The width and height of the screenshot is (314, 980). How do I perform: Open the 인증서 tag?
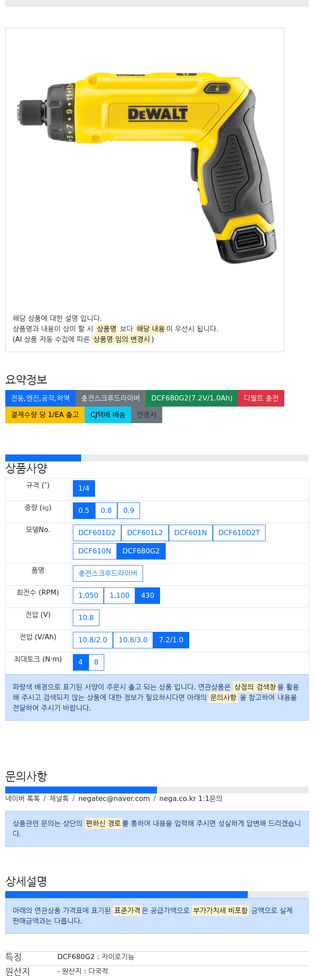(x=147, y=415)
